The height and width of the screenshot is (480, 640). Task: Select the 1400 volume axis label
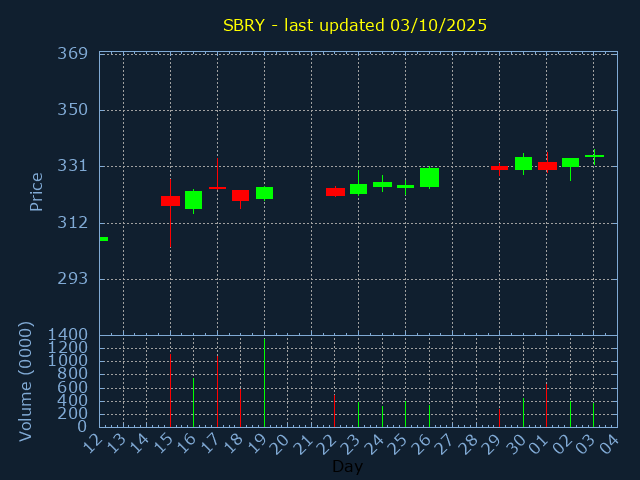(68, 335)
